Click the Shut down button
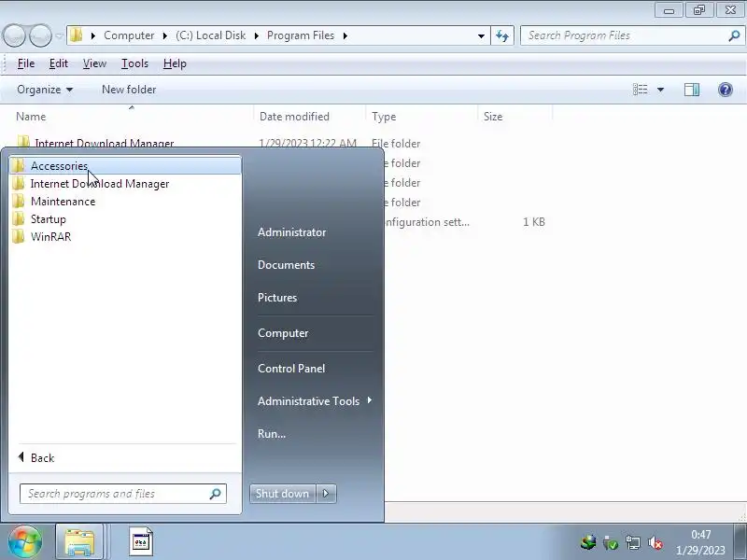 click(283, 494)
